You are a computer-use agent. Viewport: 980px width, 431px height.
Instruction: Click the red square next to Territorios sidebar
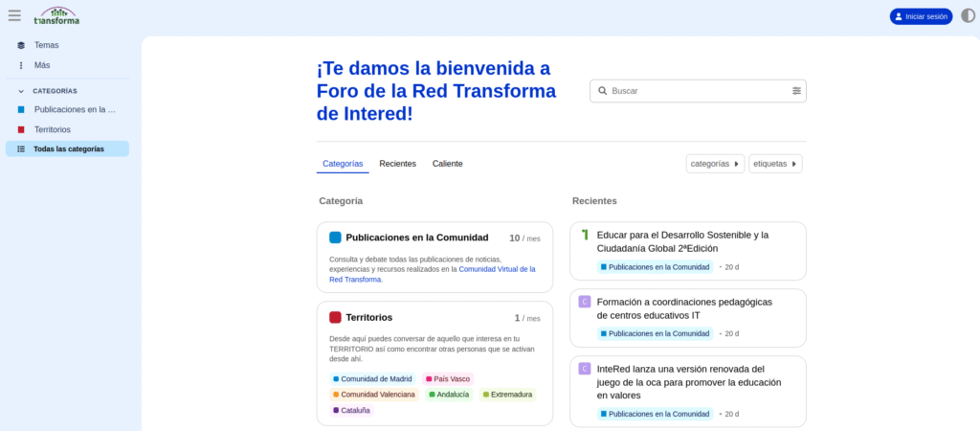pyautogui.click(x=21, y=129)
